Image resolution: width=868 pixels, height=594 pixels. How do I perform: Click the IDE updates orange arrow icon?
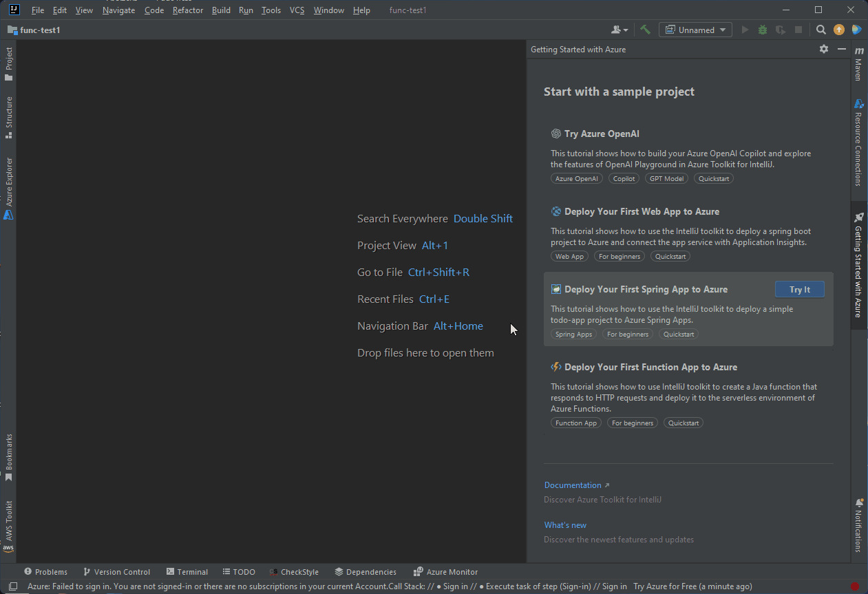[x=838, y=30]
